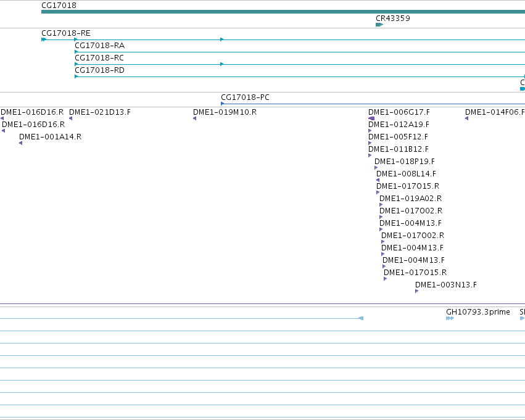525x420 pixels.
Task: Click the CG17018-PC protein label
Action: pos(245,97)
